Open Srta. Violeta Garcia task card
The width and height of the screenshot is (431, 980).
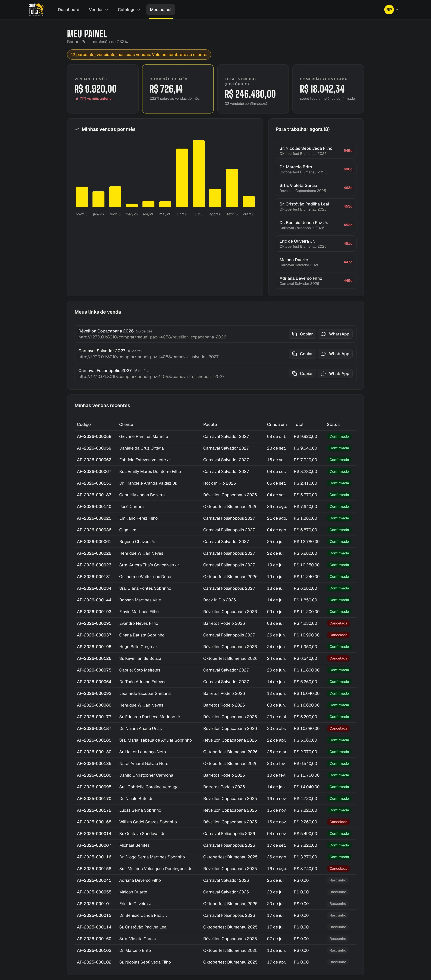(x=316, y=188)
